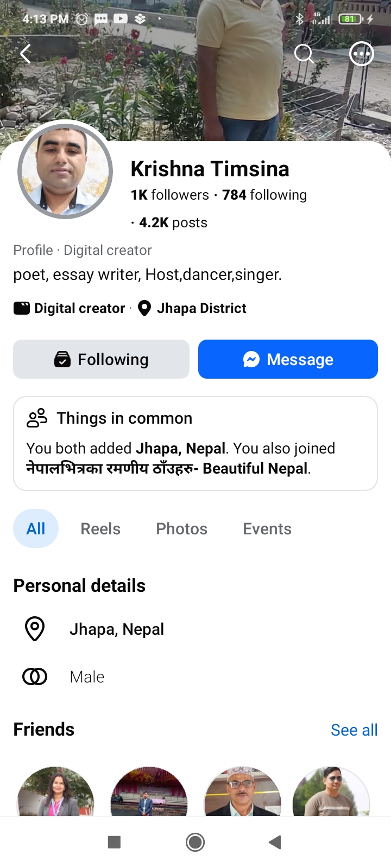
Task: Tap the Digital creator clapperboard icon
Action: (x=22, y=308)
